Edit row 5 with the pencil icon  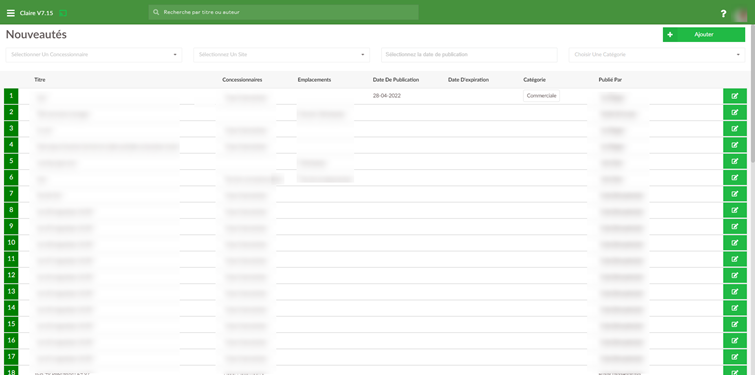(735, 161)
